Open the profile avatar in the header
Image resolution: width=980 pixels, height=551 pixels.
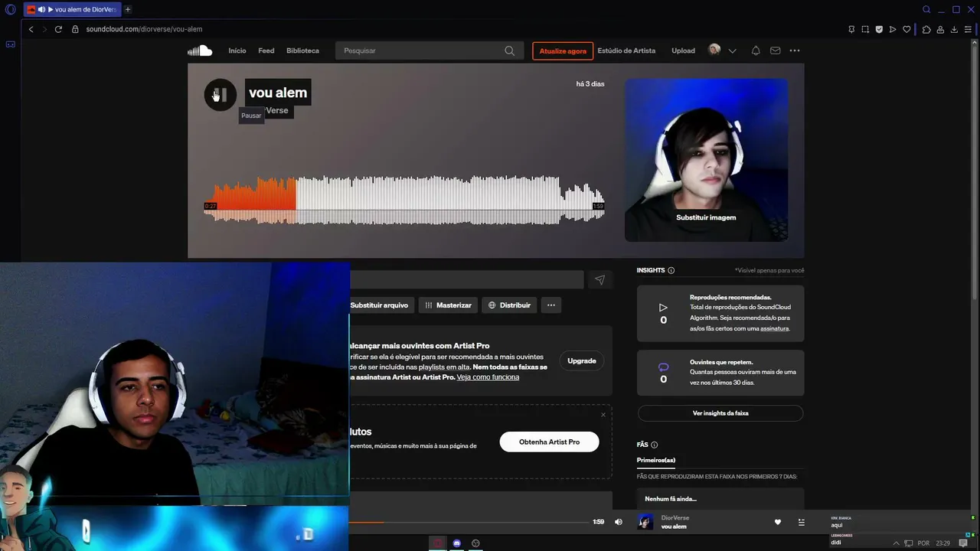pyautogui.click(x=714, y=50)
